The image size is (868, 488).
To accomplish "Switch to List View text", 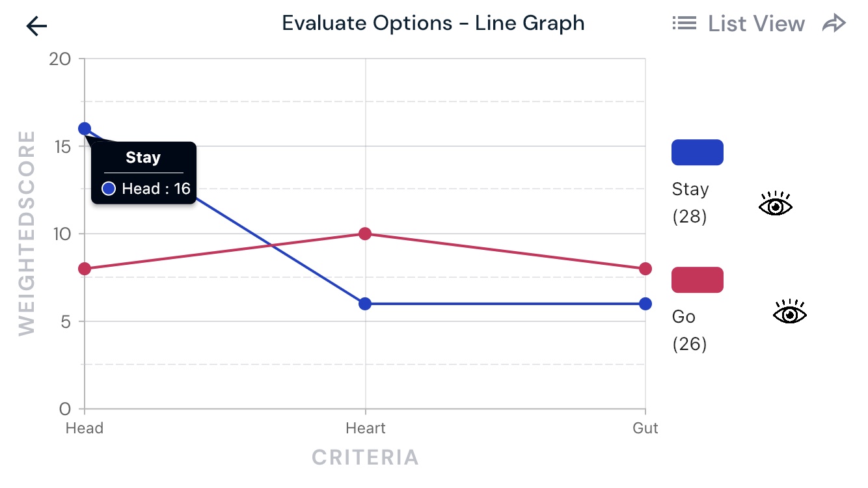I will point(756,24).
